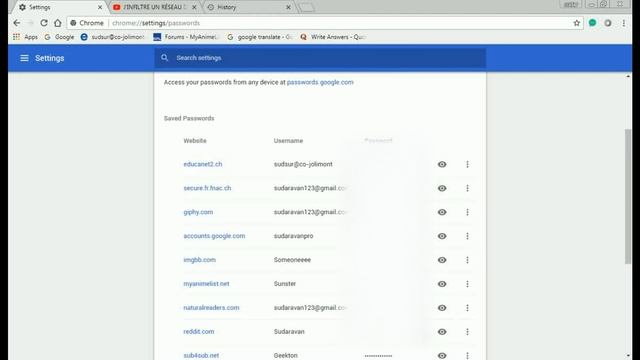Open more actions menu for reddit.com

click(x=467, y=332)
